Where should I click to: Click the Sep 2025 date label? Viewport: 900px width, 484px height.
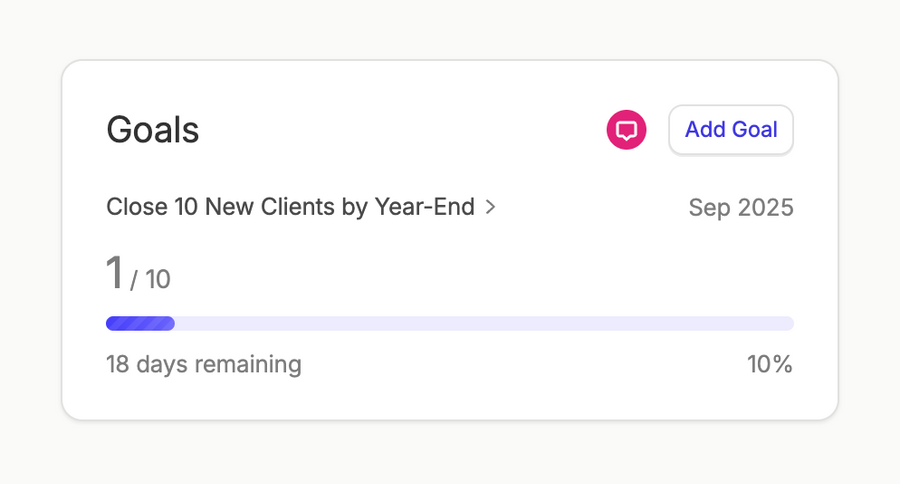coord(741,208)
